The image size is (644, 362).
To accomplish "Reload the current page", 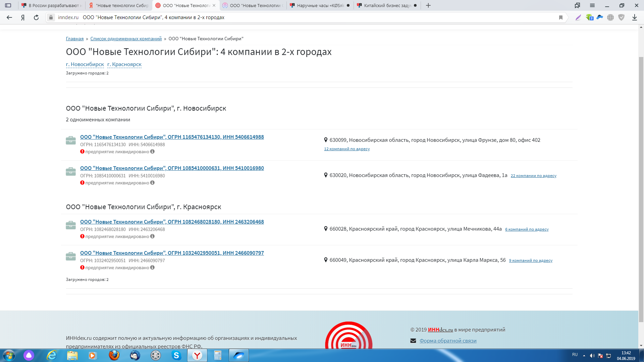I will [x=36, y=17].
